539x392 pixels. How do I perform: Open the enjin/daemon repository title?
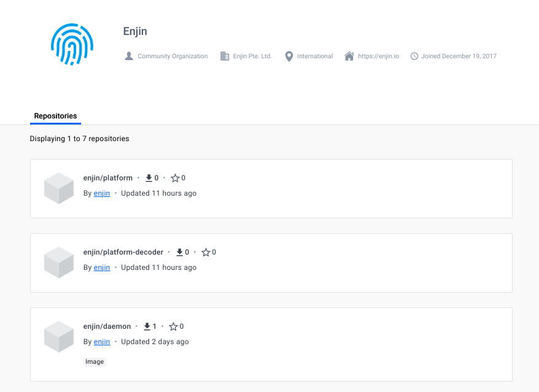pyautogui.click(x=107, y=326)
